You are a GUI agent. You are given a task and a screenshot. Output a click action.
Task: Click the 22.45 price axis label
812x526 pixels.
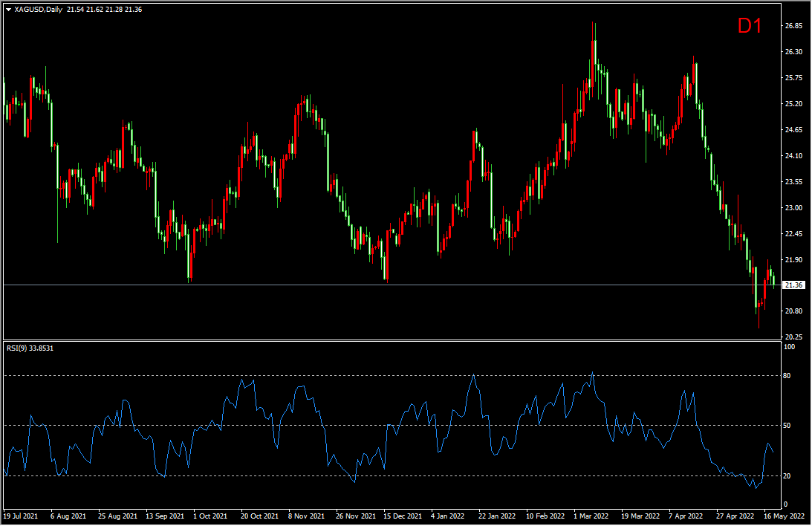tap(794, 233)
